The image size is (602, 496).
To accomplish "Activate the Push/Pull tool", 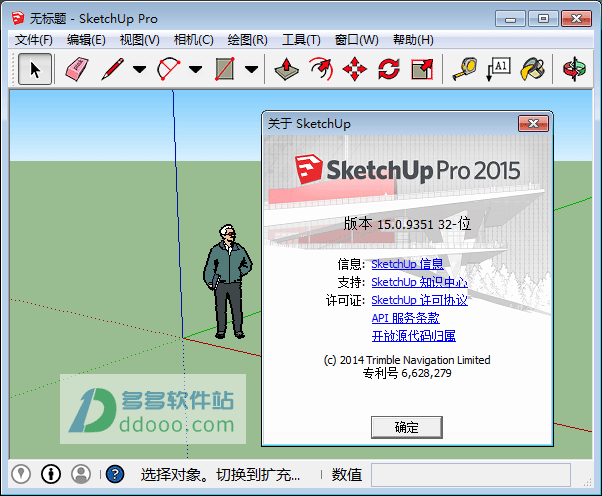I will (286, 69).
